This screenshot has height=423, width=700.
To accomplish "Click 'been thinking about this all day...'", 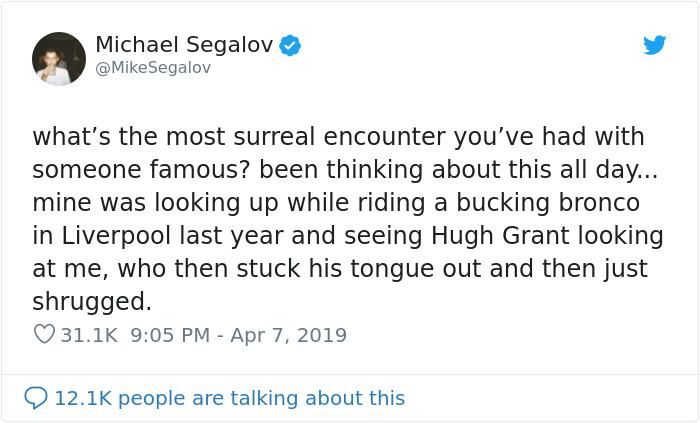I will (x=452, y=169).
